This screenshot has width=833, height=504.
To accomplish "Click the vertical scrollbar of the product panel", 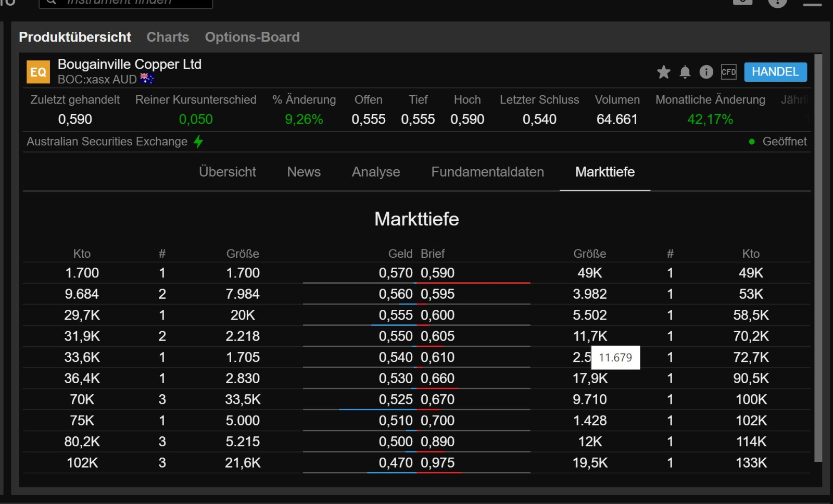I will click(818, 258).
